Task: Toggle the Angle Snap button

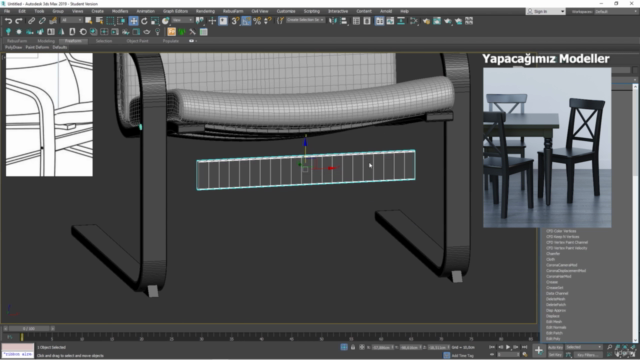Action: 246,21
